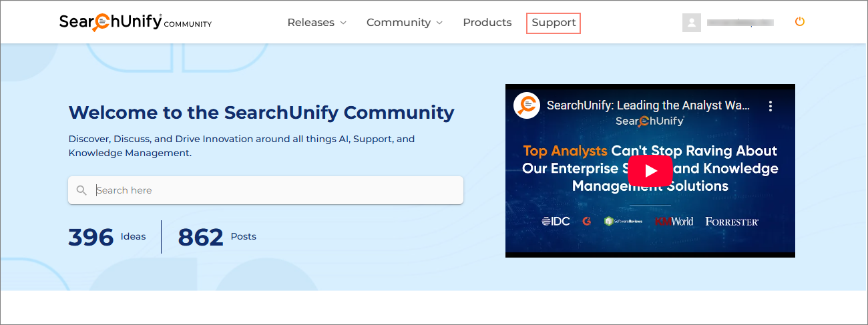
Task: Click the magnifier icon in search bar
Action: tap(81, 190)
